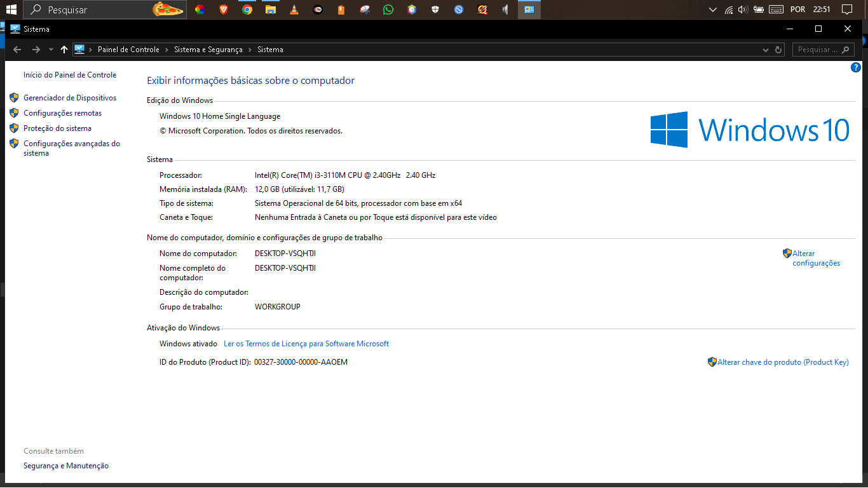Image resolution: width=868 pixels, height=488 pixels.
Task: Click the POR language indicator
Action: pyautogui.click(x=797, y=10)
